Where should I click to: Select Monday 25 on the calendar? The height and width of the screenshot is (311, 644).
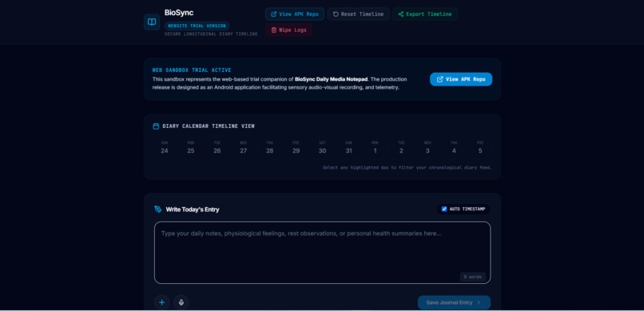click(191, 147)
